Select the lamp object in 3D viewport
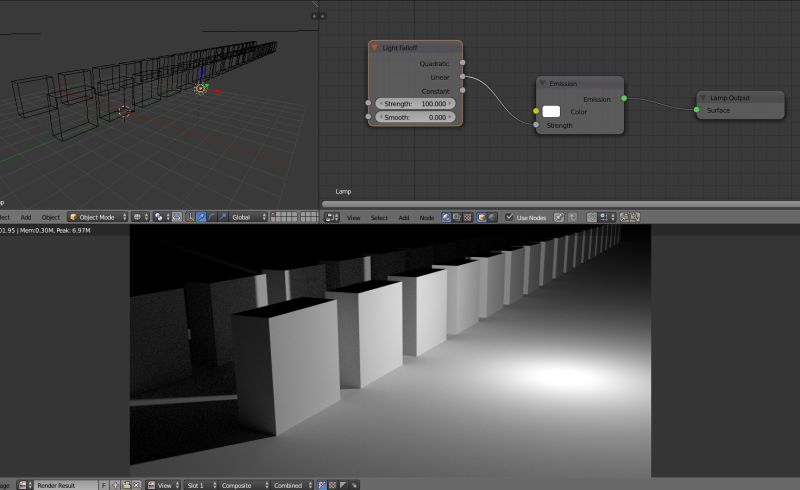 pos(201,89)
